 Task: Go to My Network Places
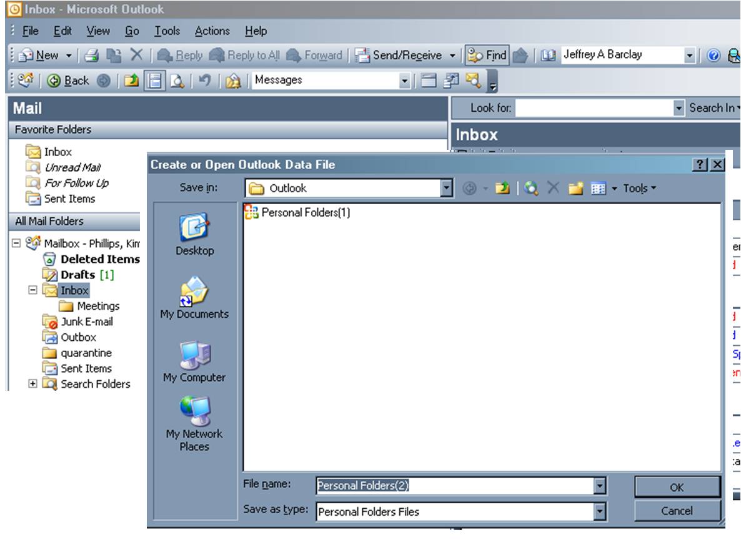pos(194,423)
